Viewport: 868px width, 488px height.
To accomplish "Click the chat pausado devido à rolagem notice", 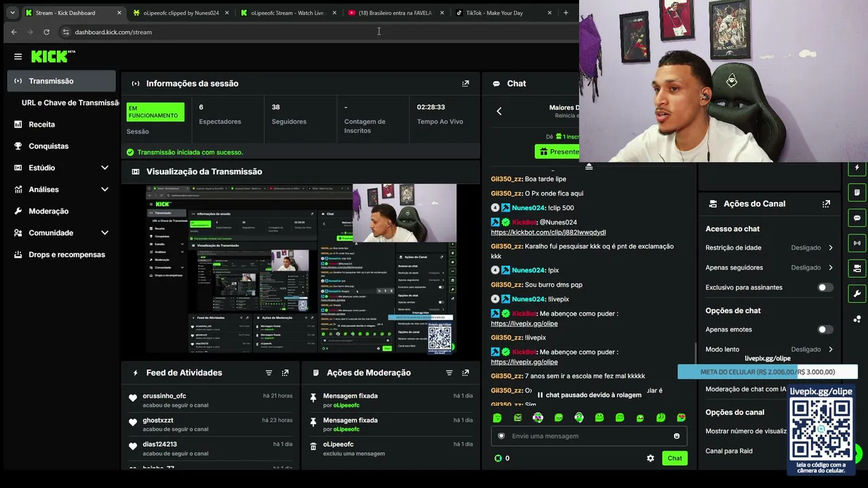I will coord(589,395).
